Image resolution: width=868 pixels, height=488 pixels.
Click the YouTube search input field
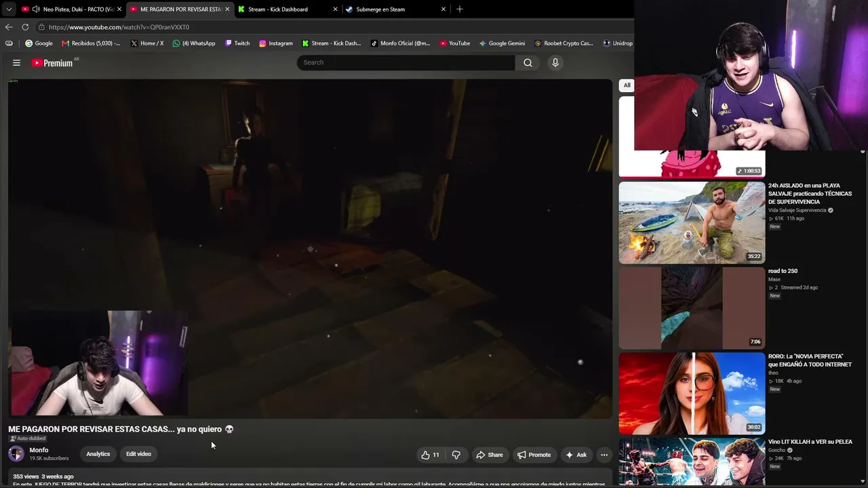(x=406, y=62)
